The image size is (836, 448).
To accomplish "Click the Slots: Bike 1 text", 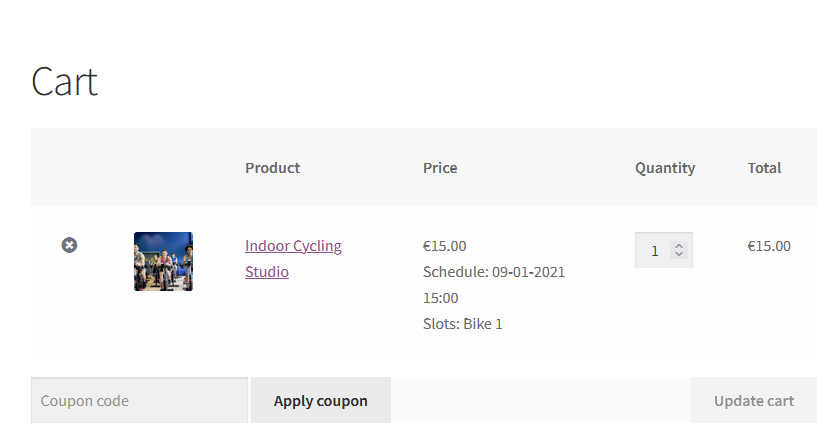I will pos(463,324).
